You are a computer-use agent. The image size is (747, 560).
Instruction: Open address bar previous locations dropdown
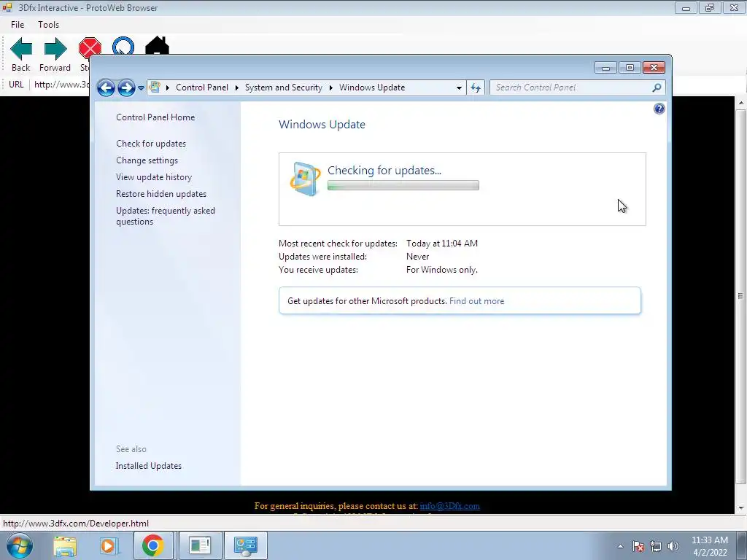(x=459, y=87)
